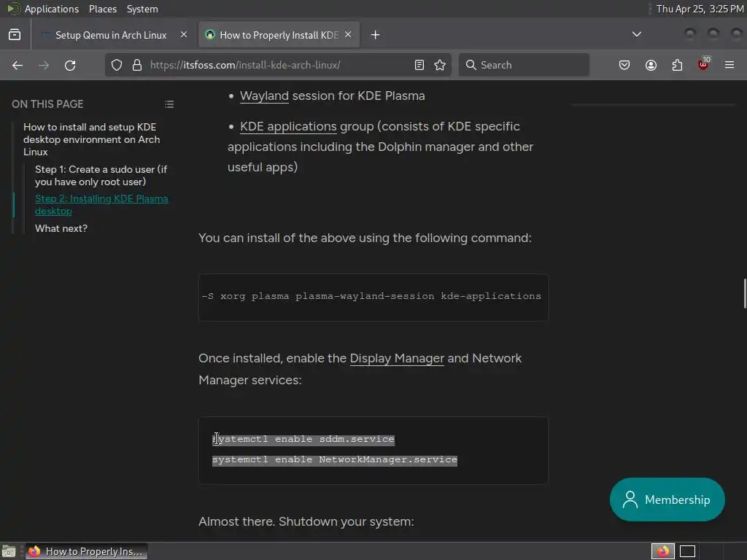Open a new browser tab
This screenshot has height=560, width=747.
(x=376, y=35)
